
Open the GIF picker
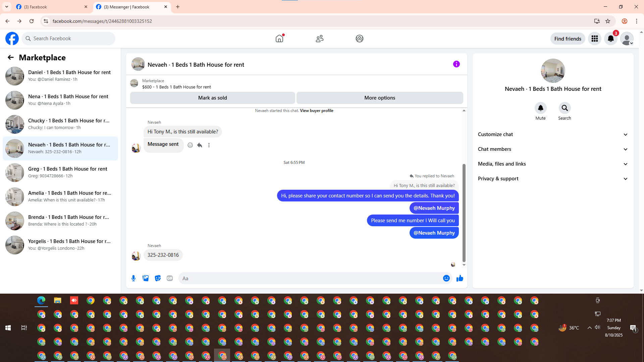170,278
